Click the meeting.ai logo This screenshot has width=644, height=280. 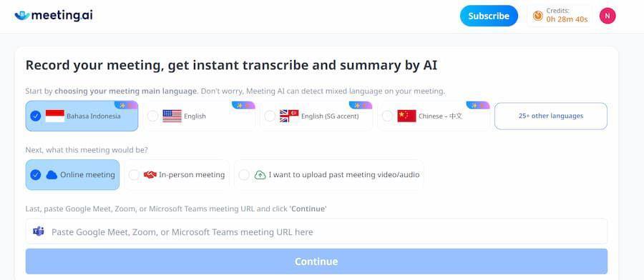pyautogui.click(x=54, y=16)
